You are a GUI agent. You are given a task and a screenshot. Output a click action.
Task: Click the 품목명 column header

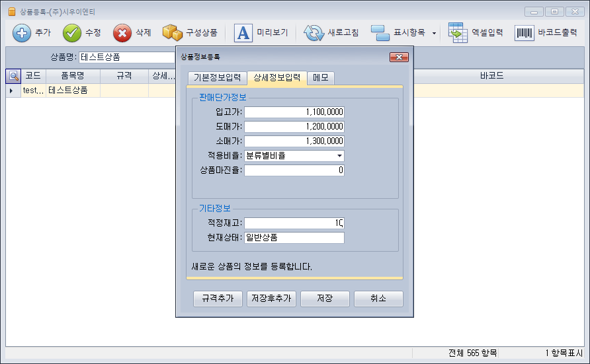click(73, 76)
